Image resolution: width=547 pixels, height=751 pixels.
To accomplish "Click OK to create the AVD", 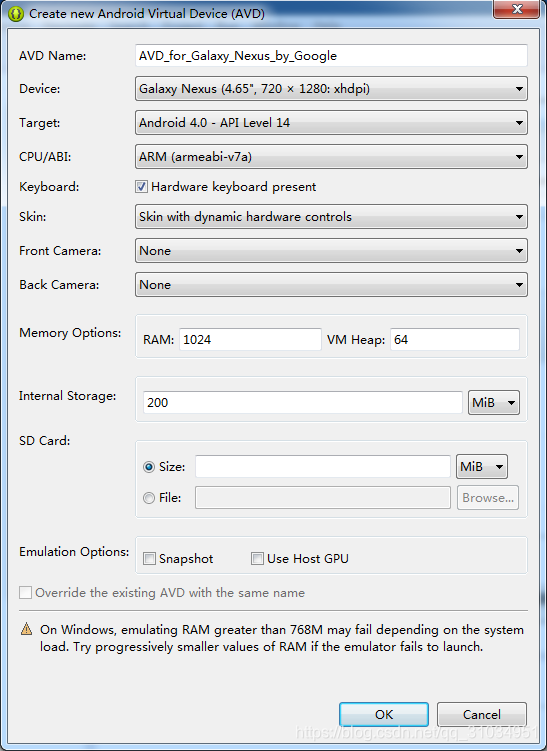I will coord(384,715).
